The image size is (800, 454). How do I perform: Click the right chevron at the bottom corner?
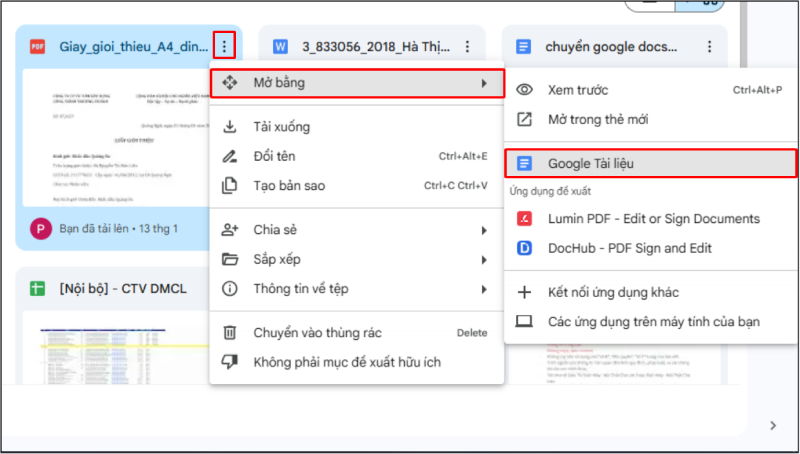pyautogui.click(x=773, y=425)
